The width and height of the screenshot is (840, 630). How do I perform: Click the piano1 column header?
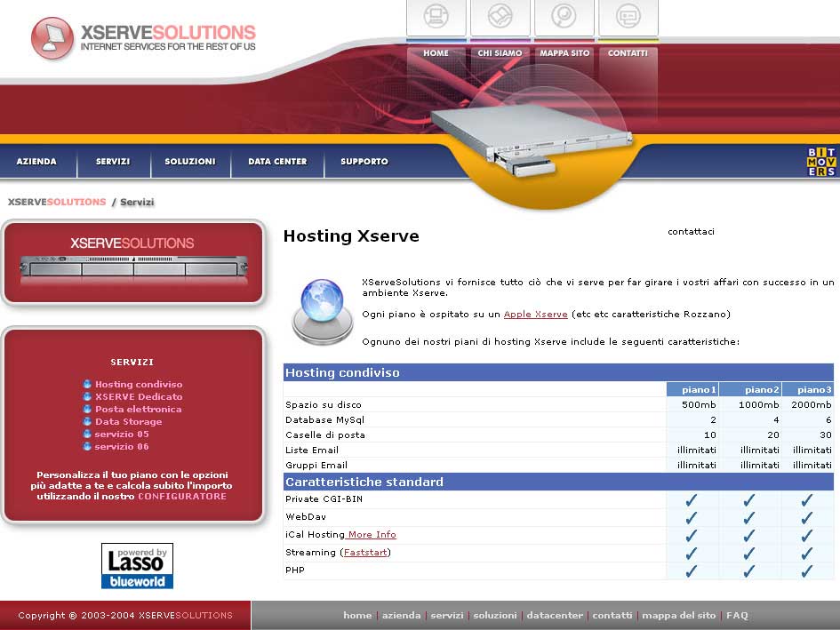692,389
